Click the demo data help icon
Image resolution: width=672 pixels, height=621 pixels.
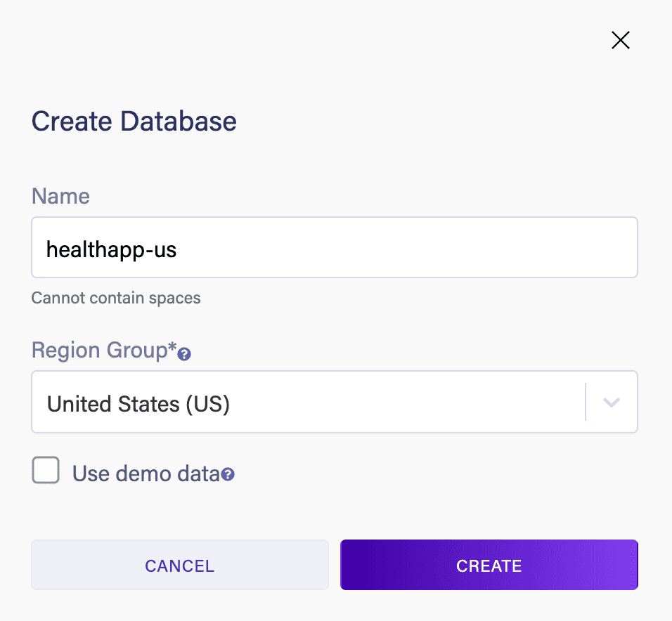click(228, 476)
